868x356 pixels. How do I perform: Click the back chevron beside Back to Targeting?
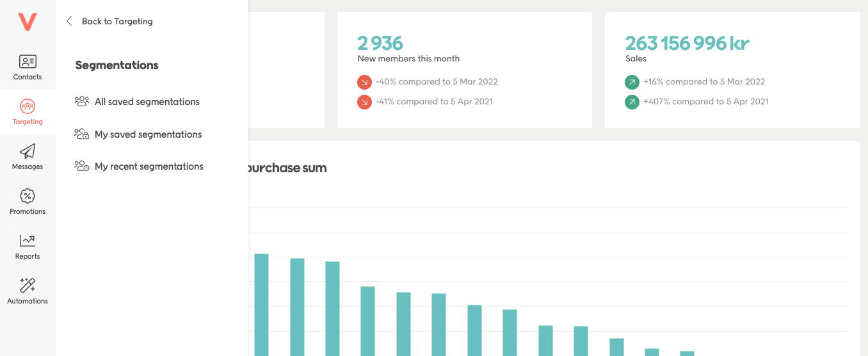click(69, 21)
